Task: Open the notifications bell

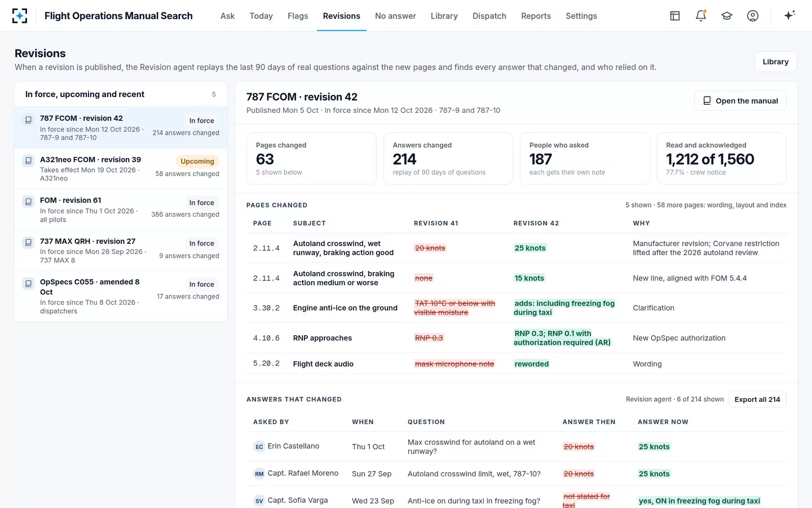Action: coord(701,16)
